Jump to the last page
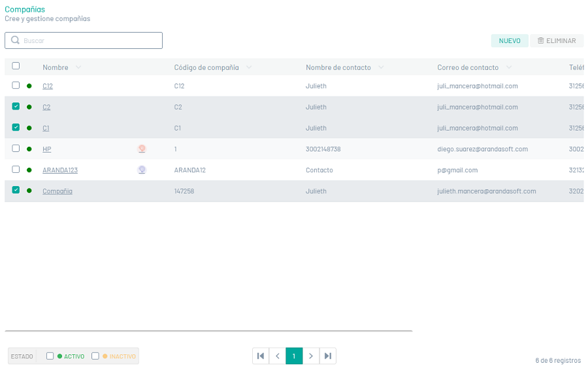This screenshot has width=588, height=368. coord(328,356)
